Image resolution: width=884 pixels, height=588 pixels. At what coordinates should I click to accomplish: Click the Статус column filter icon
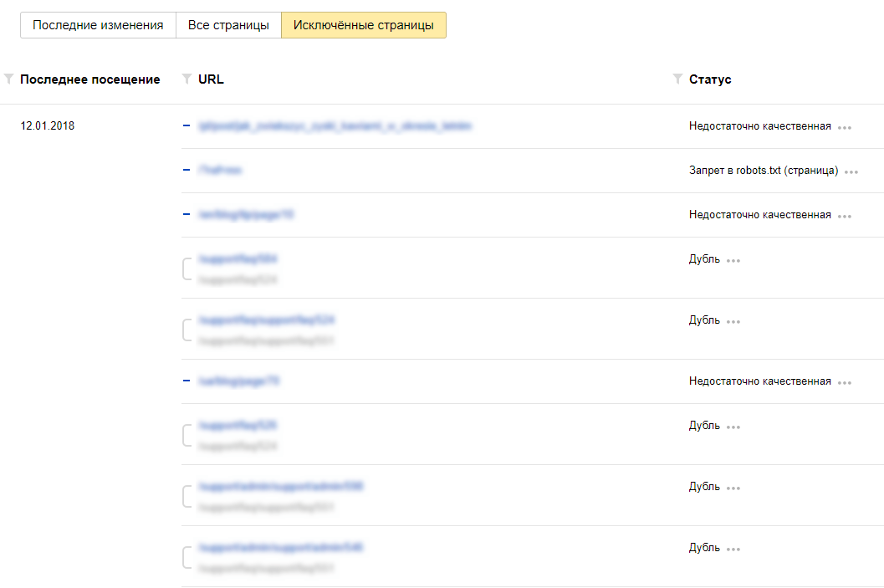click(x=677, y=79)
